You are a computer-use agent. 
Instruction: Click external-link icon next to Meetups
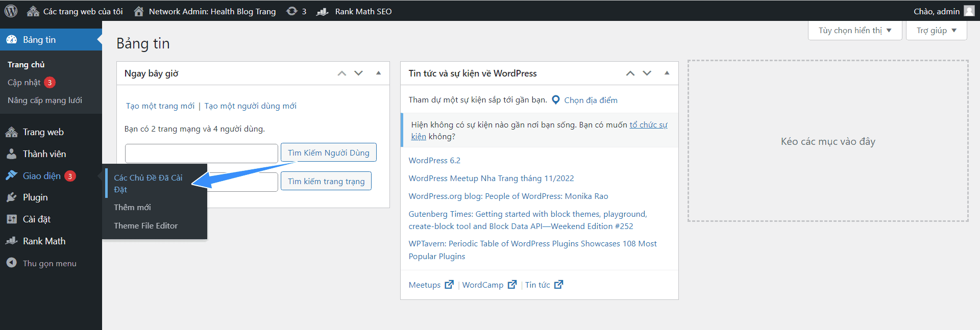point(449,284)
